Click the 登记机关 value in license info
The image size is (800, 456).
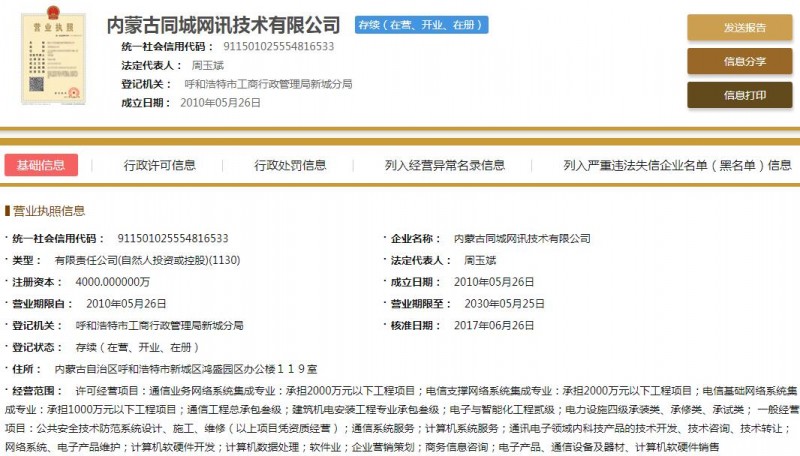(159, 325)
